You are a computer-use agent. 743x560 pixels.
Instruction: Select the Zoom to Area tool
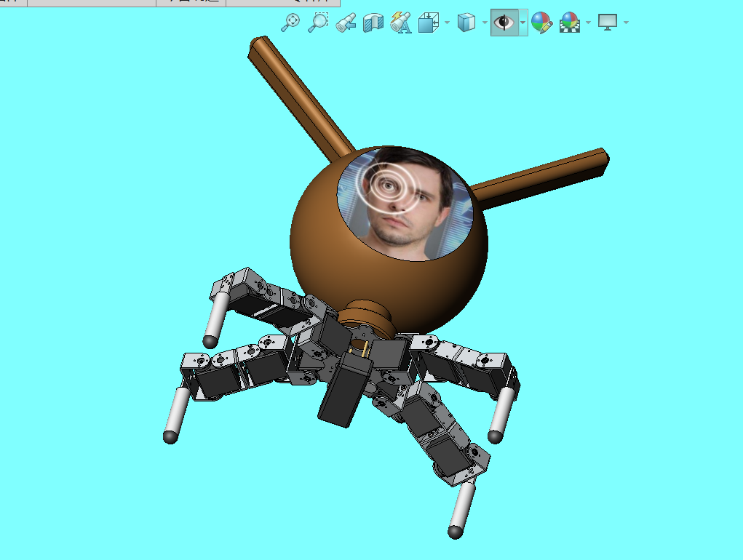[318, 23]
